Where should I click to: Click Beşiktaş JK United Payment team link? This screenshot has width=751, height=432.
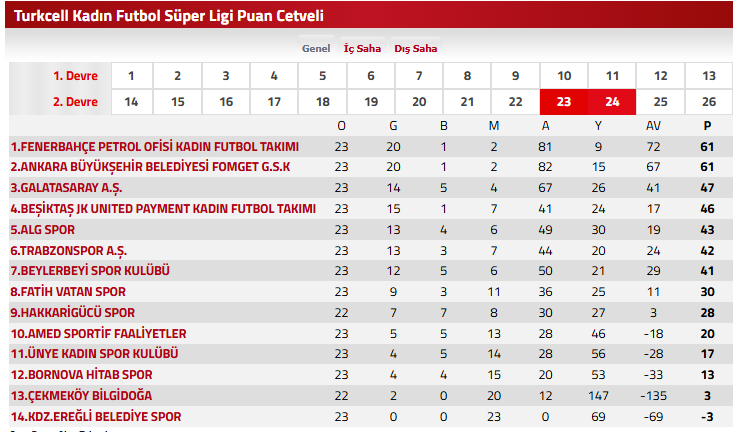click(x=163, y=209)
